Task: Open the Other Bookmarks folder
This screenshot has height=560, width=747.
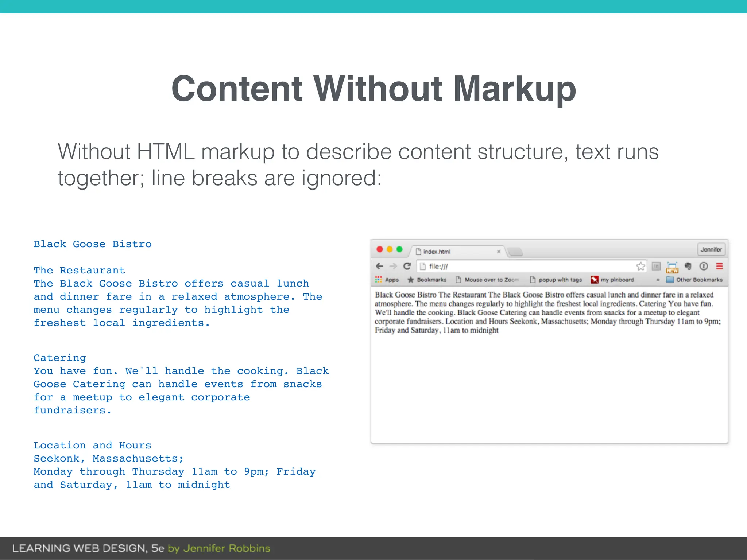Action: (694, 280)
